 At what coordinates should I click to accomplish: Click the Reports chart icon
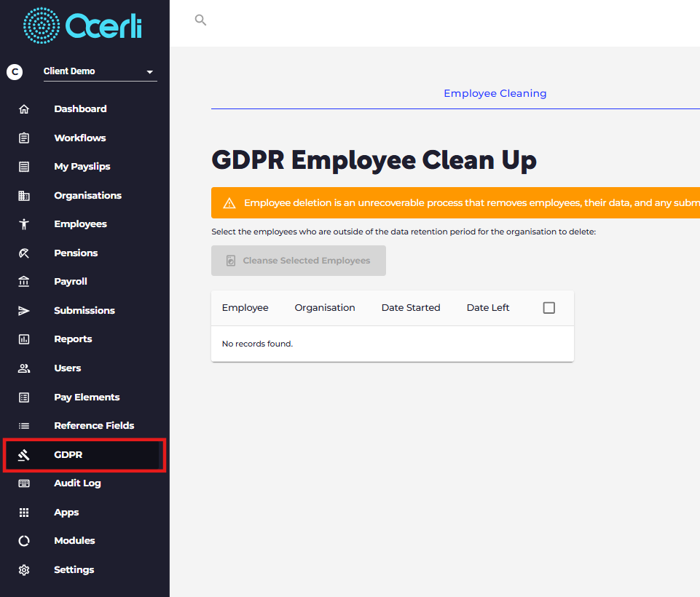[24, 339]
